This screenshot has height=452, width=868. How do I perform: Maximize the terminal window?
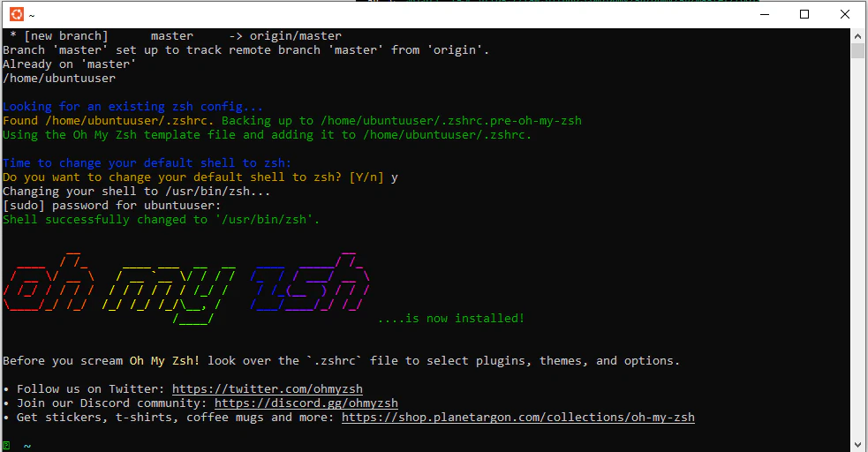(x=804, y=14)
